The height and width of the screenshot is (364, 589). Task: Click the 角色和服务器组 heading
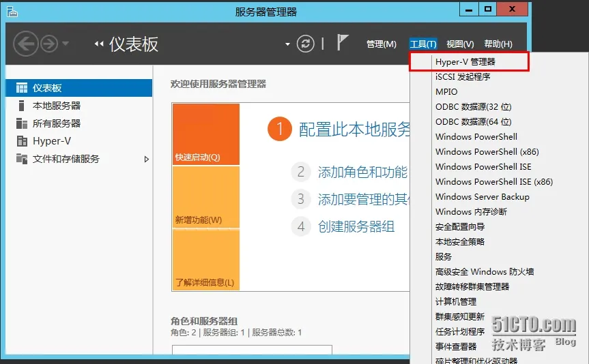pos(204,321)
